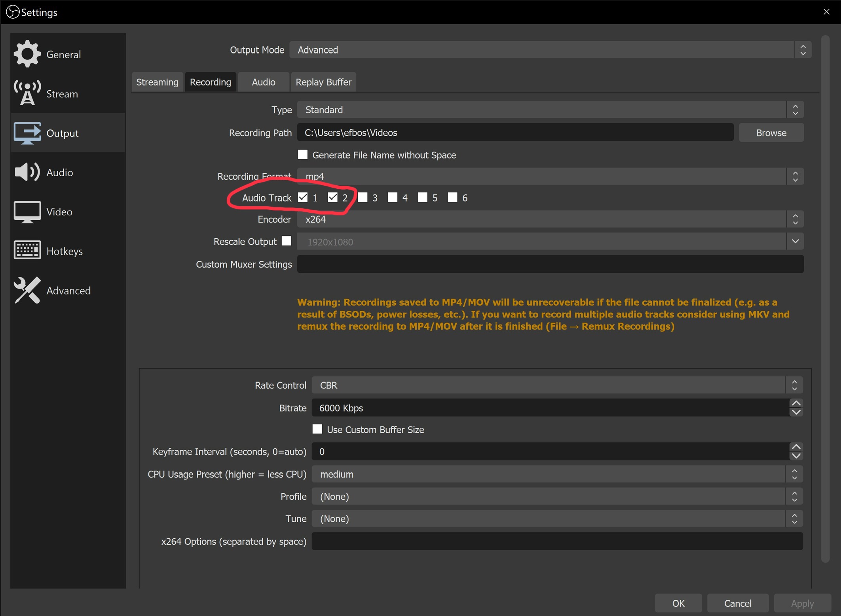Click the General gear icon

(x=27, y=54)
